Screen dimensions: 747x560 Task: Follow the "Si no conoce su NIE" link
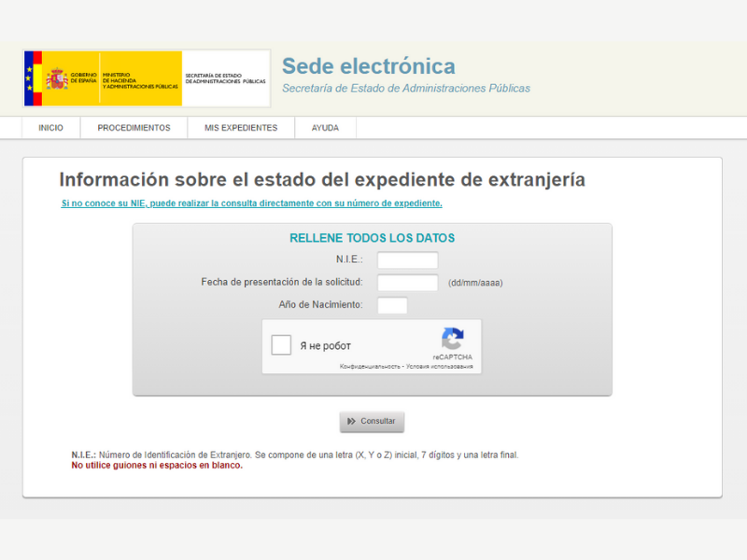click(251, 203)
